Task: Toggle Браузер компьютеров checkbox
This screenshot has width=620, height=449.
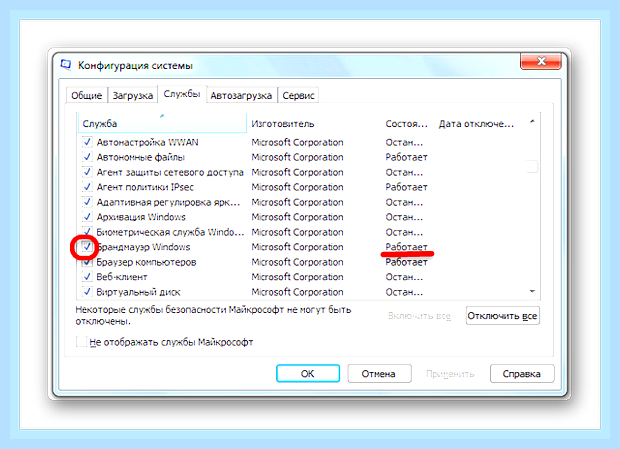Action: [87, 262]
